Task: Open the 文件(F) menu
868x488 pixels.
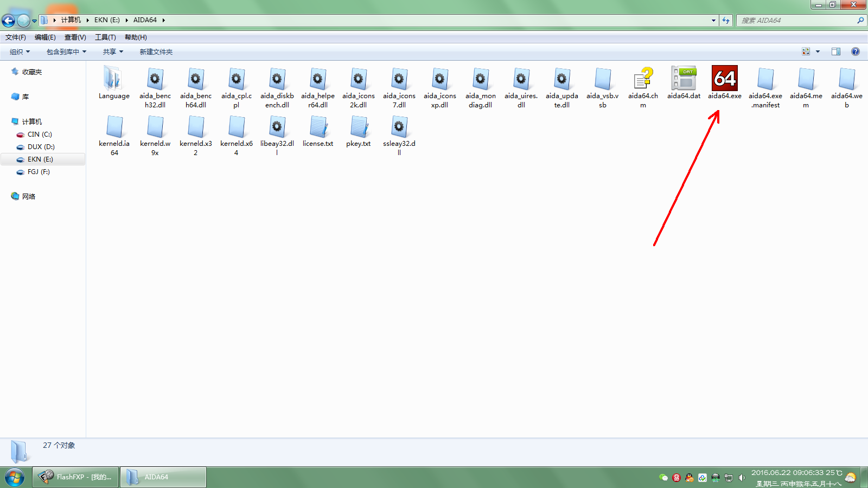Action: (x=16, y=37)
